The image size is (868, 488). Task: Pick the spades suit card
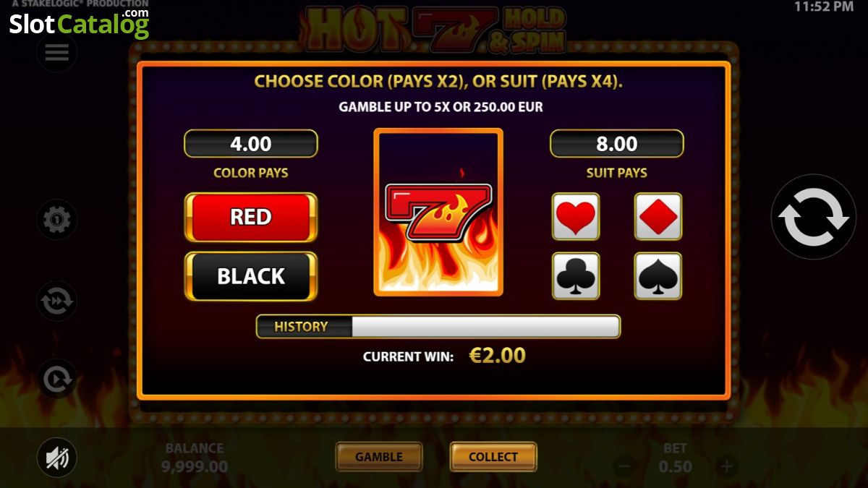658,275
